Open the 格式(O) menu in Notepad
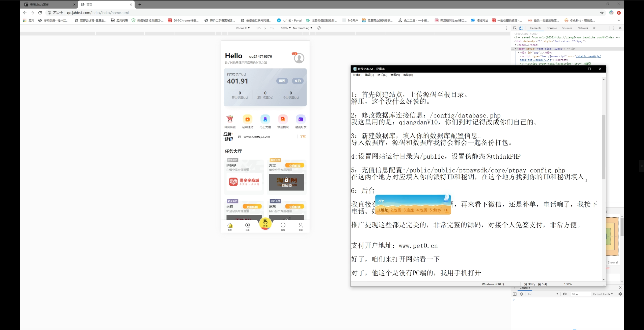This screenshot has height=330, width=644. click(382, 75)
